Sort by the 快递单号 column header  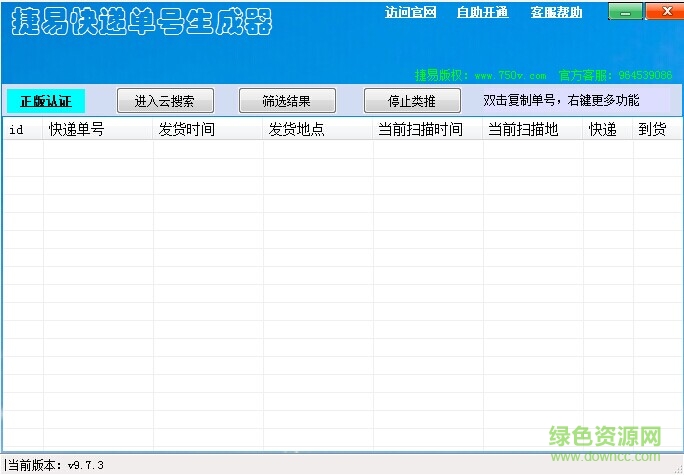click(x=98, y=129)
